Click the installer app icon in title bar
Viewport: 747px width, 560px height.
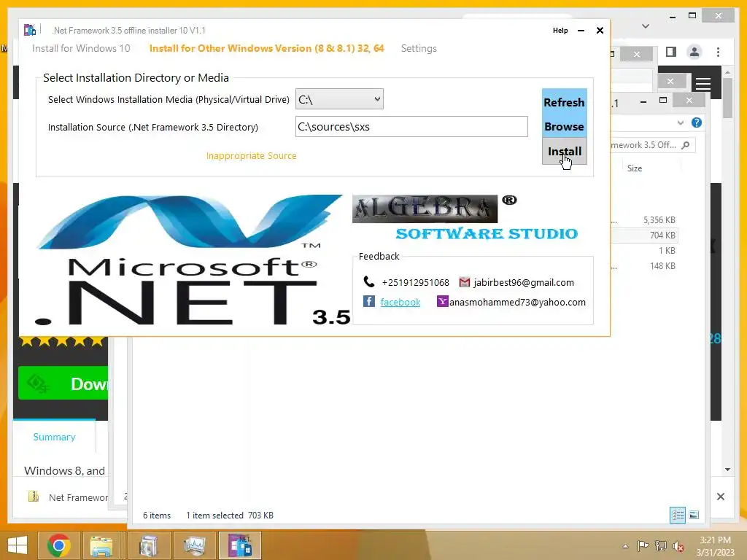pos(29,30)
